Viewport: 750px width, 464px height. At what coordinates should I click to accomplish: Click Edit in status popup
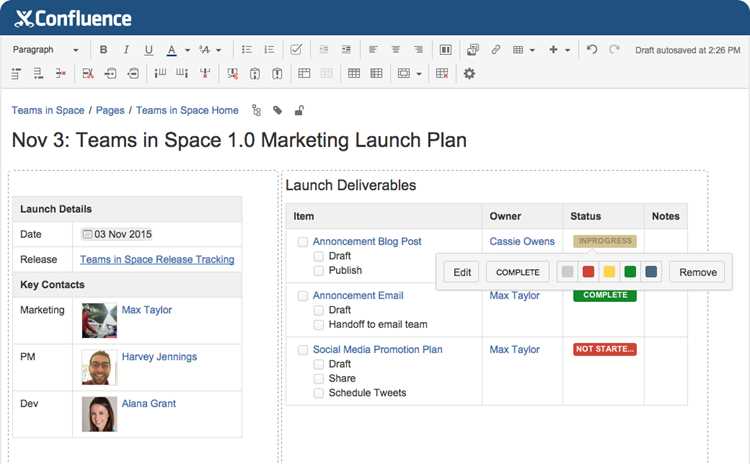tap(462, 272)
